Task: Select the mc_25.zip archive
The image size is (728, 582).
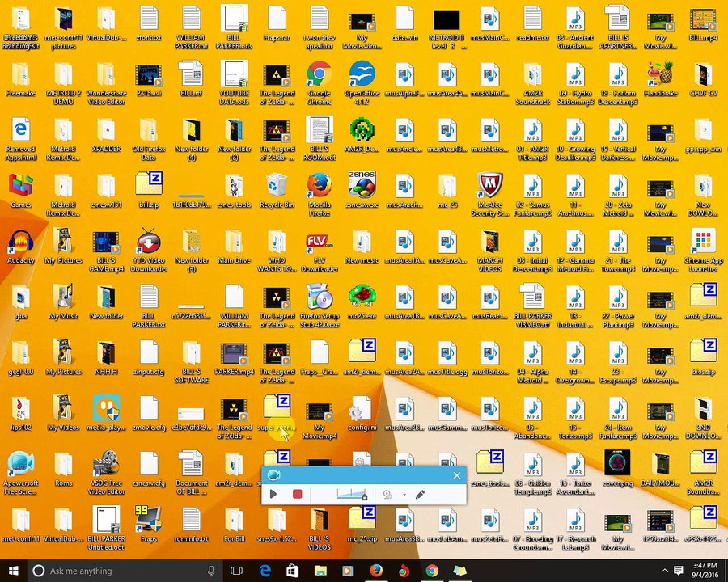Action: [362, 525]
